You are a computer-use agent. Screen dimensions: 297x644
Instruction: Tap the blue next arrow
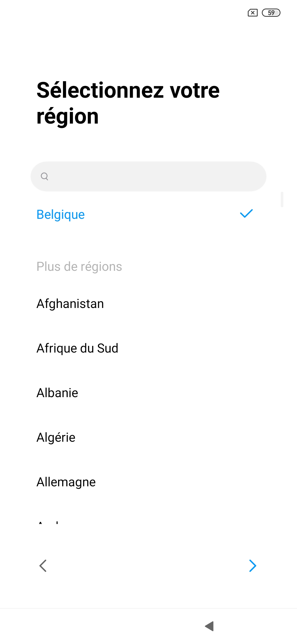[252, 566]
